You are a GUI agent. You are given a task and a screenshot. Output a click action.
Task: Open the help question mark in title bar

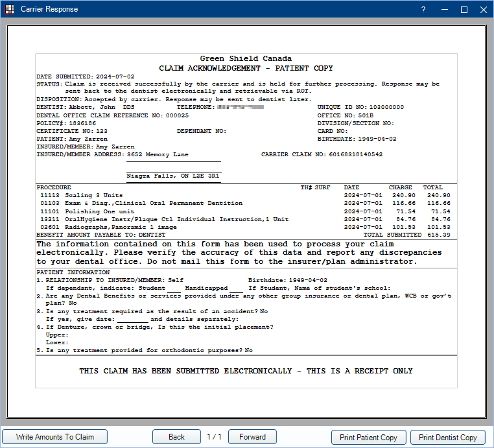click(423, 10)
